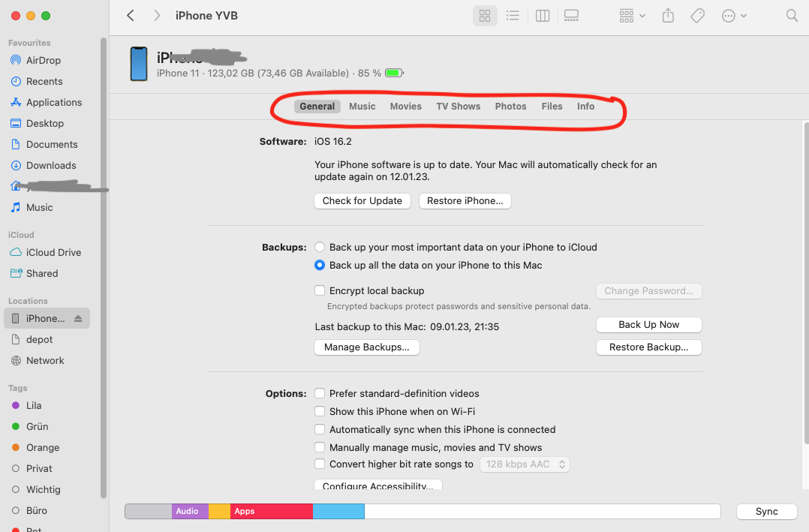Open the group-by options menu
Screen dimensions: 809x532
(x=632, y=16)
